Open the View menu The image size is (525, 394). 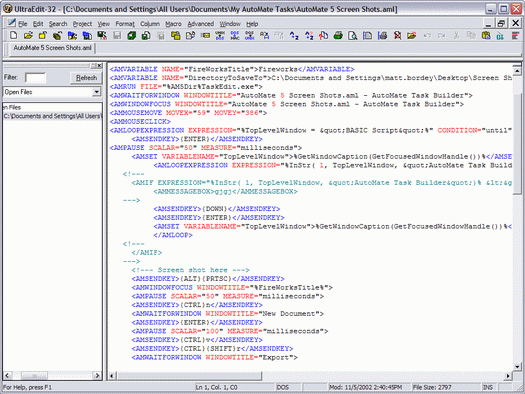coord(104,24)
